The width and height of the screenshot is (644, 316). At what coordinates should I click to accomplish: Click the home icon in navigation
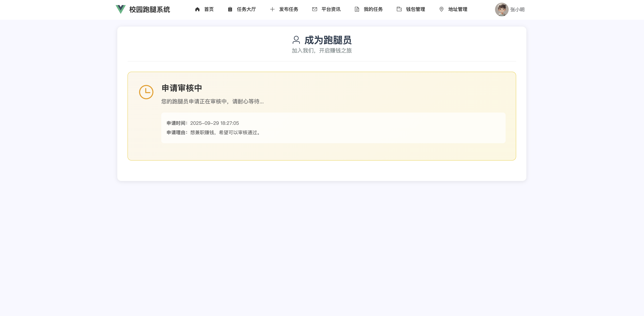point(197,9)
